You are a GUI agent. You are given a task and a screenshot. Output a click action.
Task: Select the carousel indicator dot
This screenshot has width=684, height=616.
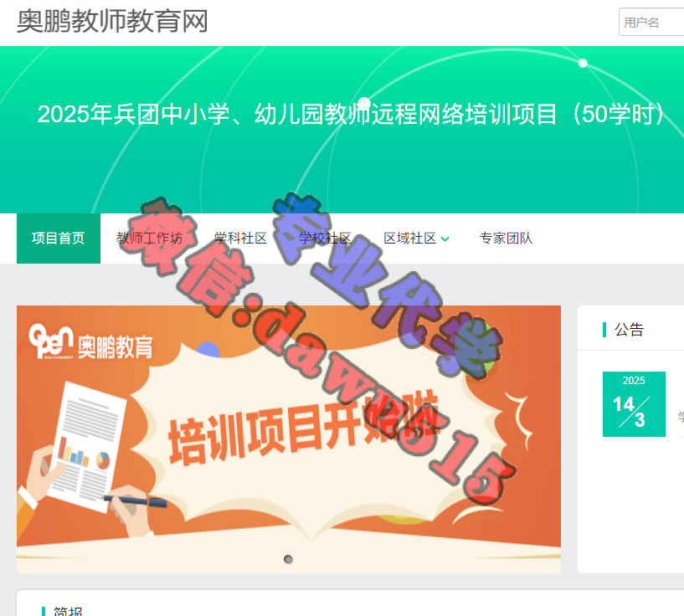point(288,559)
